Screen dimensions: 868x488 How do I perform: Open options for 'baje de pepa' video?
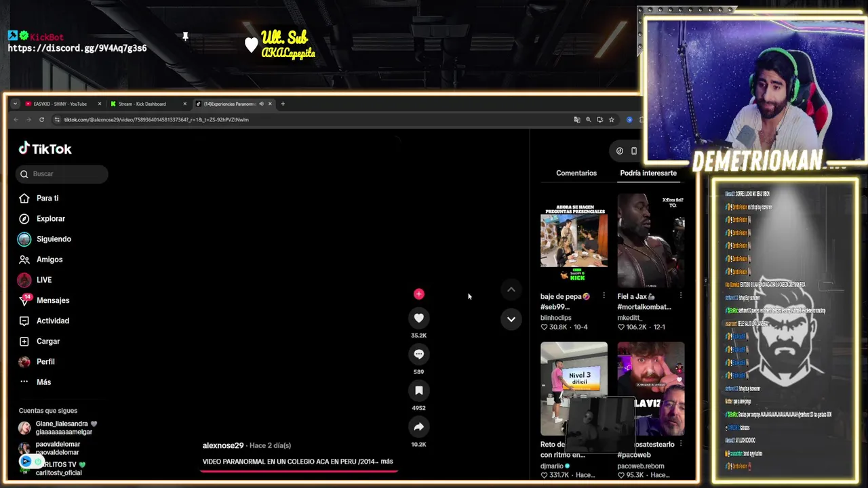tap(604, 296)
